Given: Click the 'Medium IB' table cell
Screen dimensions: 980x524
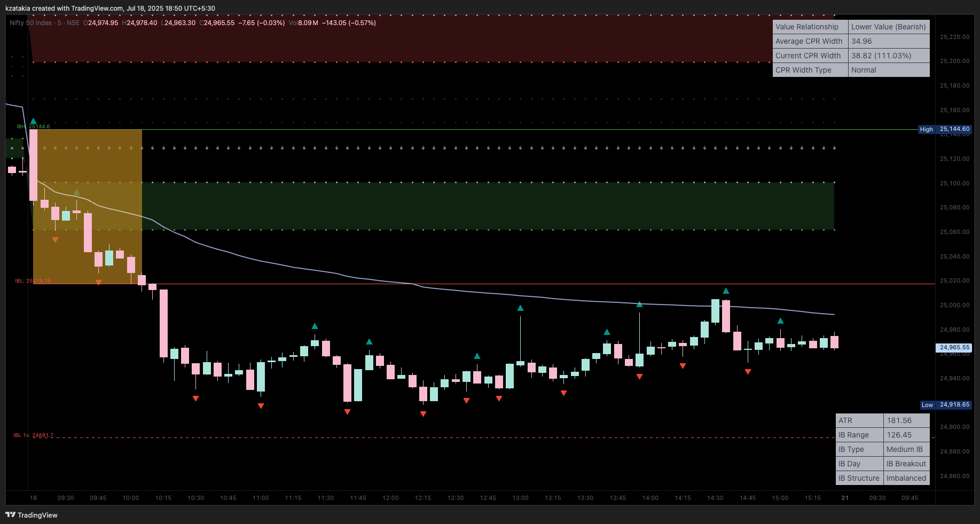Looking at the screenshot, I should (907, 449).
